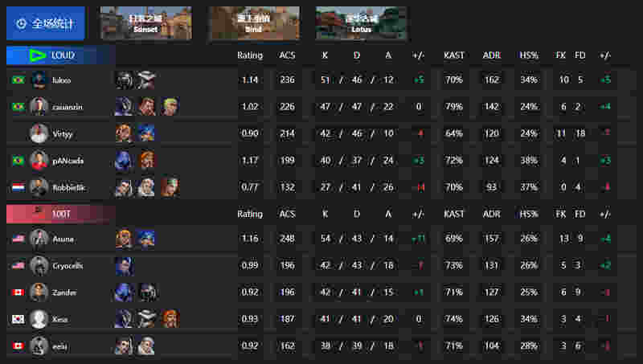Open the Lotus map tab

(361, 23)
